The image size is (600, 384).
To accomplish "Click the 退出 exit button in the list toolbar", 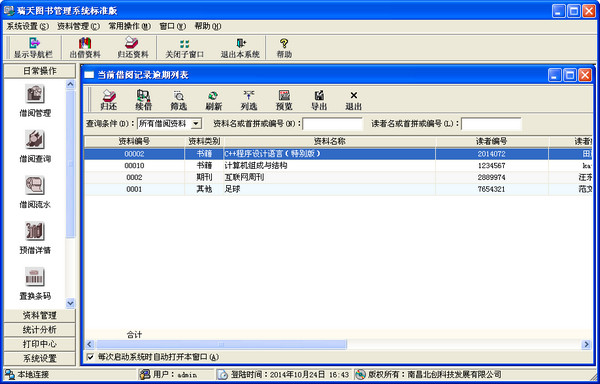I will (354, 101).
